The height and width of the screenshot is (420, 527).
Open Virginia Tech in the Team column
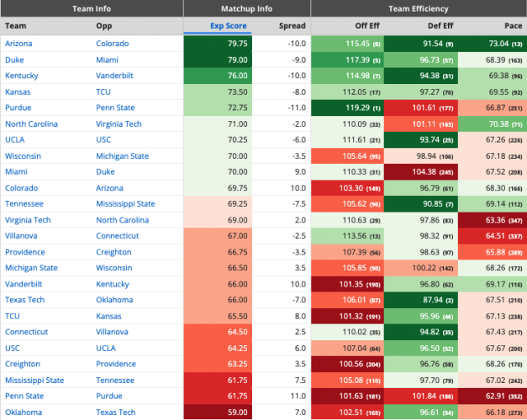point(28,220)
